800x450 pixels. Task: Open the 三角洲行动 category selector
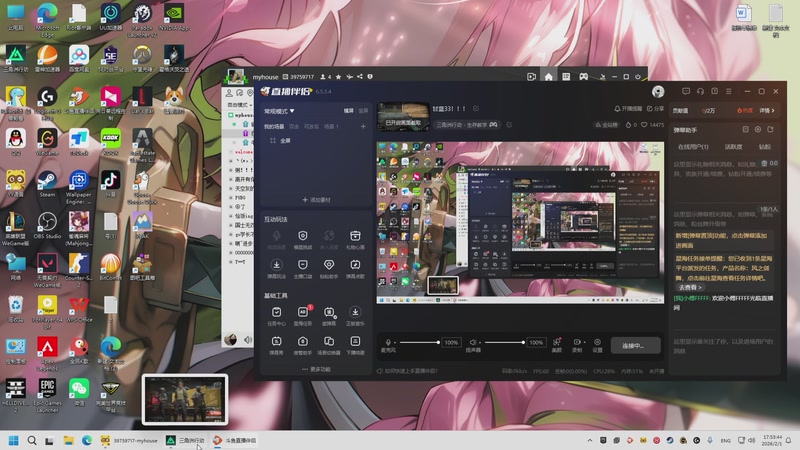coord(466,124)
